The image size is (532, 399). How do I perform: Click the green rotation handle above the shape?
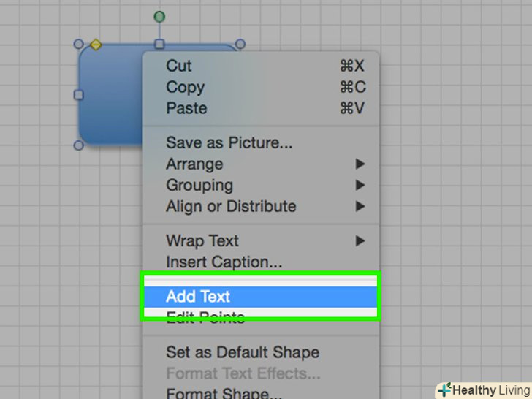click(159, 17)
